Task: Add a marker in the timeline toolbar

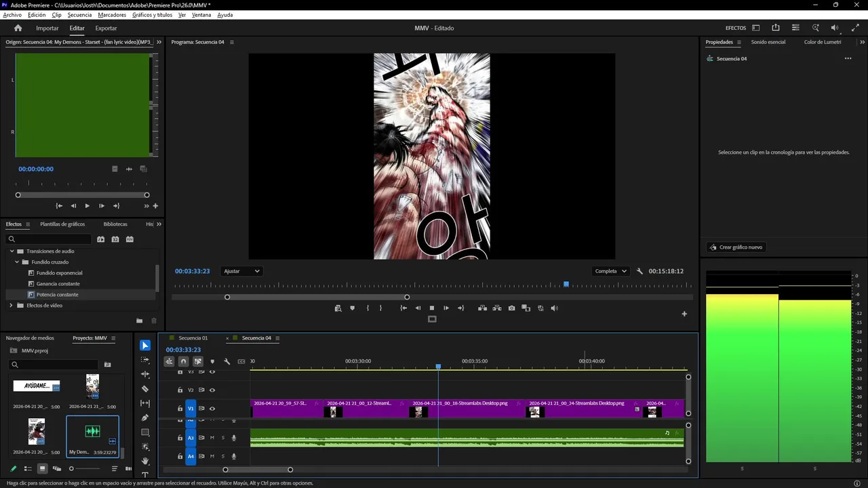Action: pyautogui.click(x=212, y=361)
